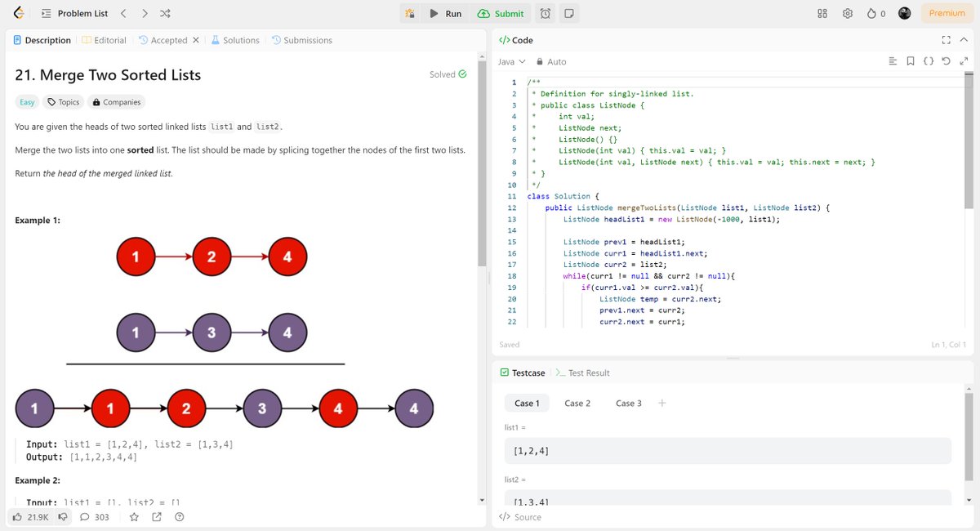
Task: Collapse the Code panel with the chevron
Action: click(964, 38)
